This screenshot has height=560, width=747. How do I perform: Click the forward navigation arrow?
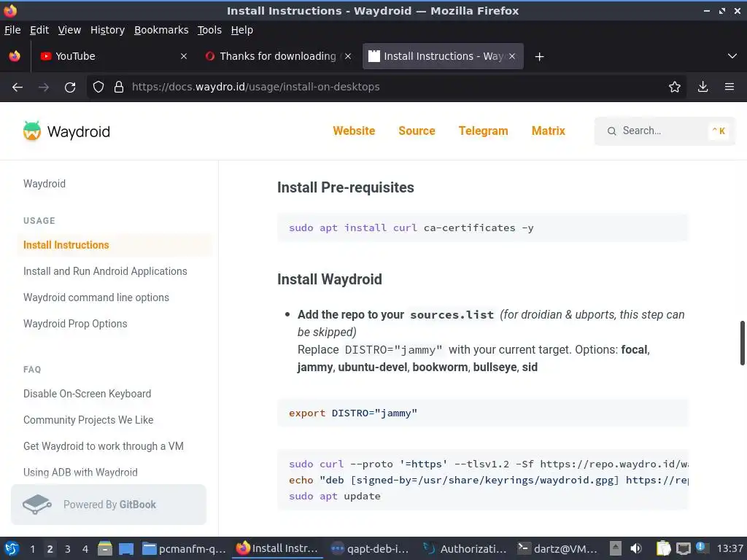click(44, 87)
